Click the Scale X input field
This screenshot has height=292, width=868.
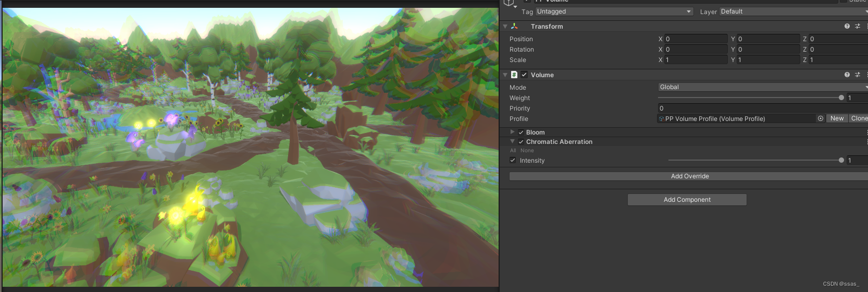tap(696, 60)
